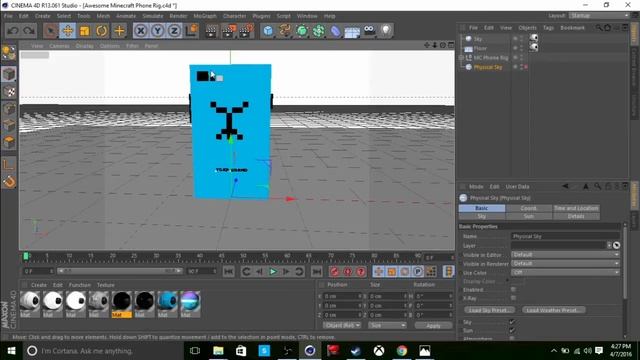The width and height of the screenshot is (640, 360).
Task: Open Visible in Editor dropdown
Action: pos(565,255)
